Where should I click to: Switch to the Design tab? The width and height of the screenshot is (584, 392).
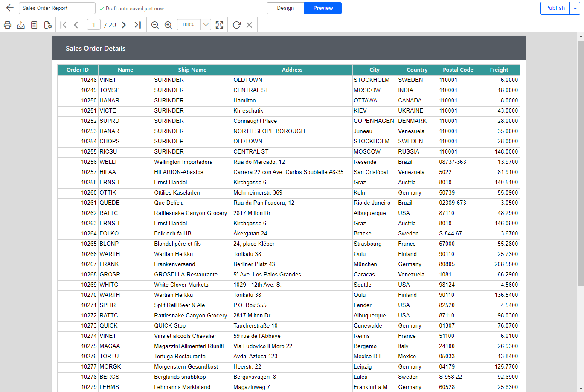[x=285, y=8]
